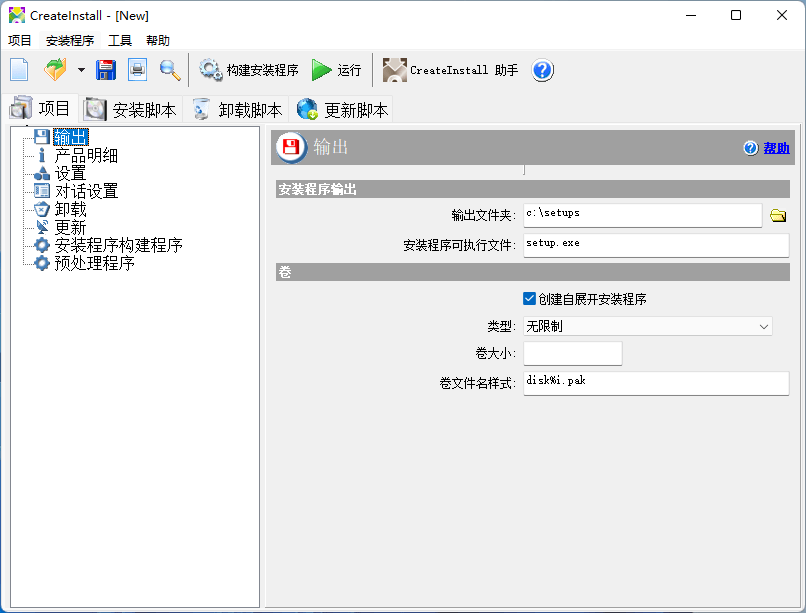The height and width of the screenshot is (613, 806).
Task: Click the open project folder icon
Action: tap(54, 70)
